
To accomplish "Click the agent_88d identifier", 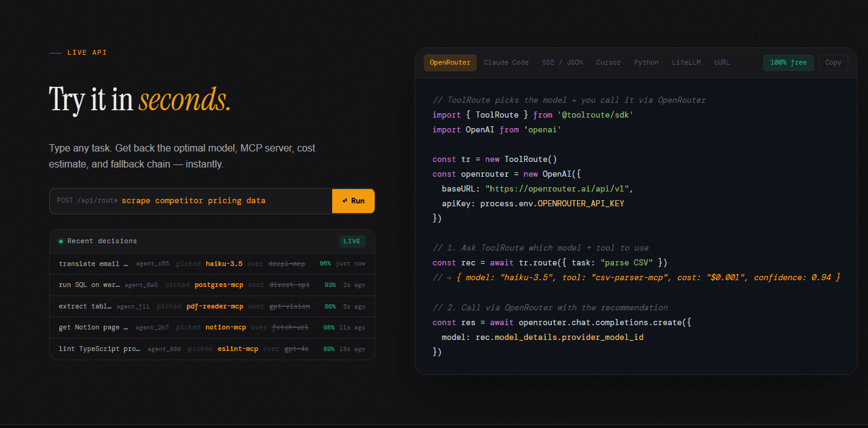I will 164,349.
